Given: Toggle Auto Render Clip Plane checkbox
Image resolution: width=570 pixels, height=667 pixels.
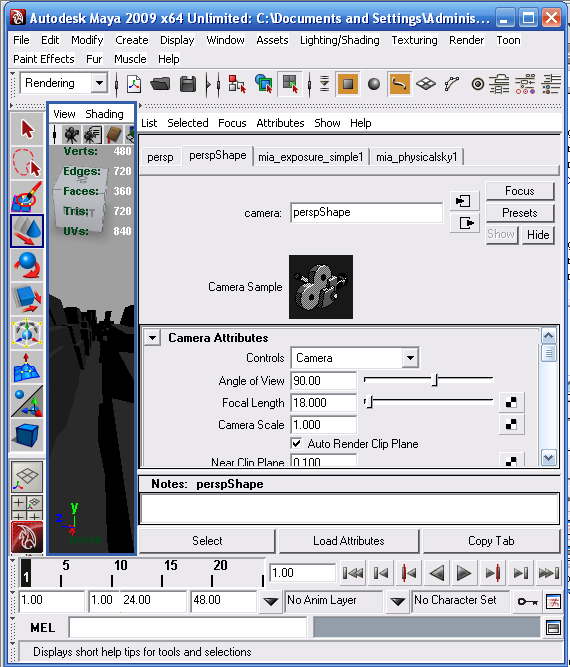Looking at the screenshot, I should point(296,444).
